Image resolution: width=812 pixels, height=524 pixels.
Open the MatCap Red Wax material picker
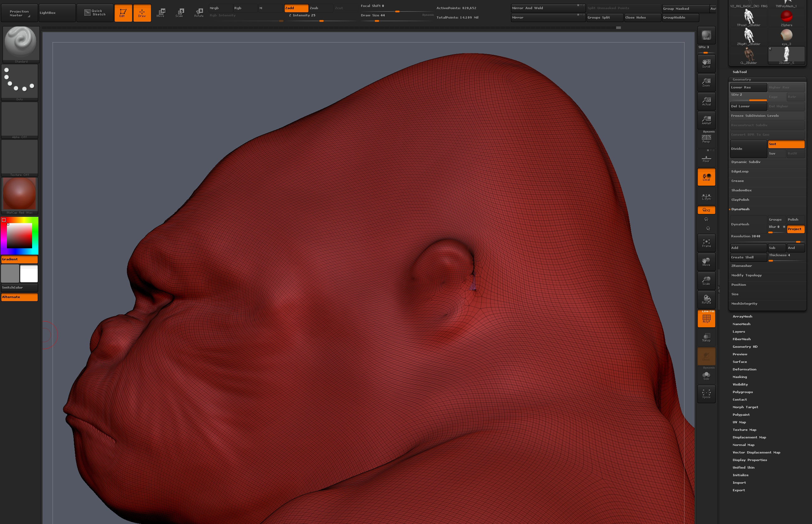[x=20, y=196]
